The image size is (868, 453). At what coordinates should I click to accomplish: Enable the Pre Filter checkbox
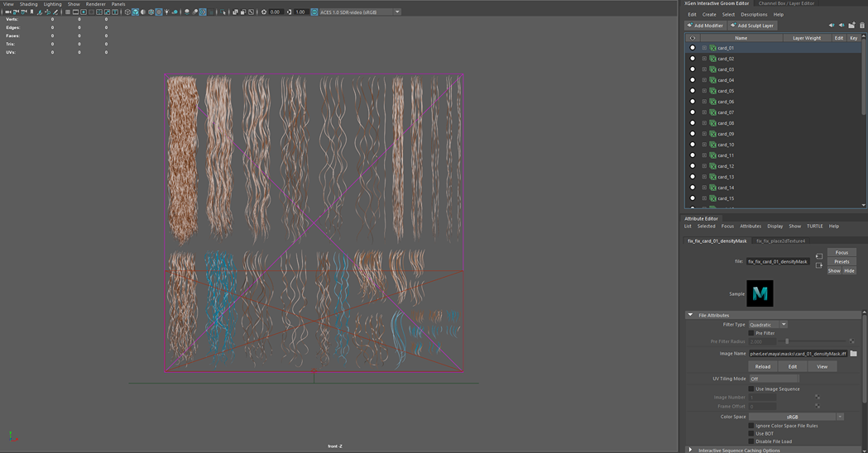point(751,333)
